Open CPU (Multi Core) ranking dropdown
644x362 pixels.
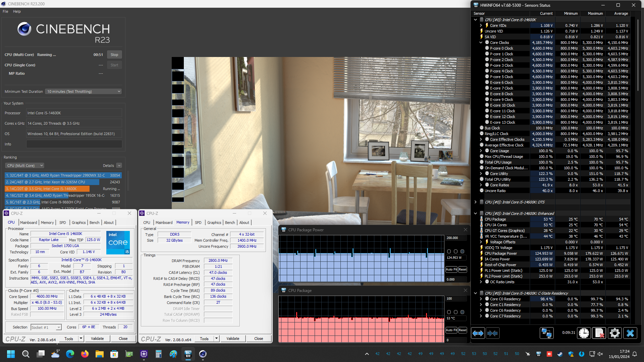pos(25,166)
